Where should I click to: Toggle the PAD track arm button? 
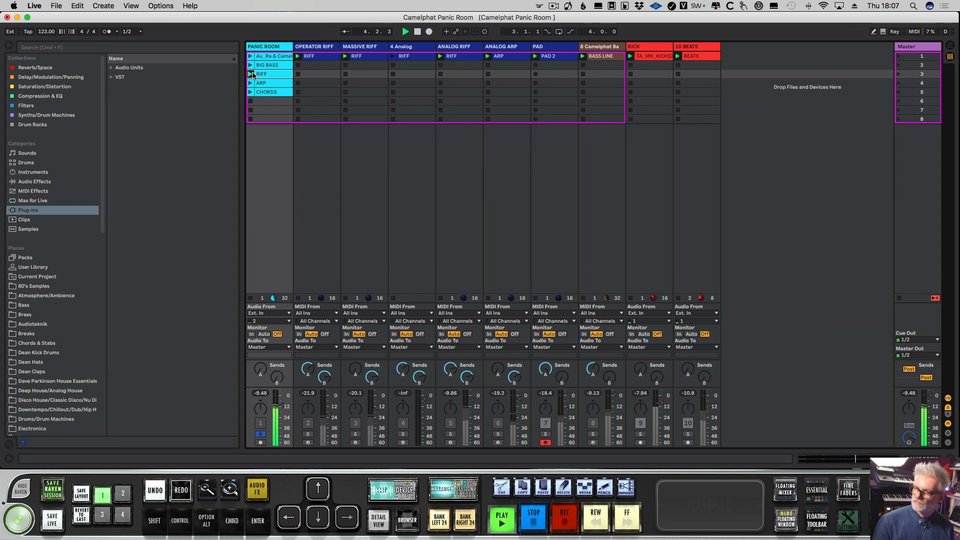(545, 442)
